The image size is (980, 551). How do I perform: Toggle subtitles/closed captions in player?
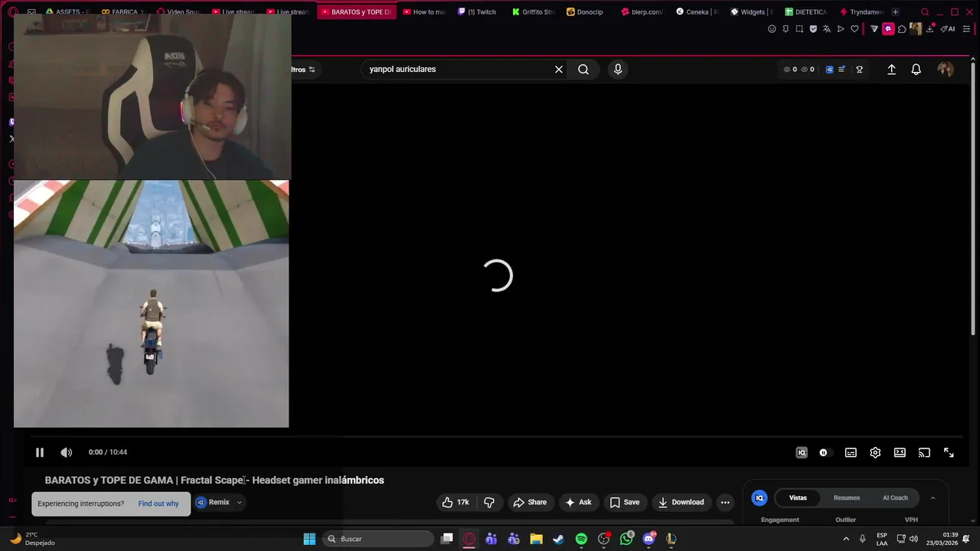[x=851, y=452]
